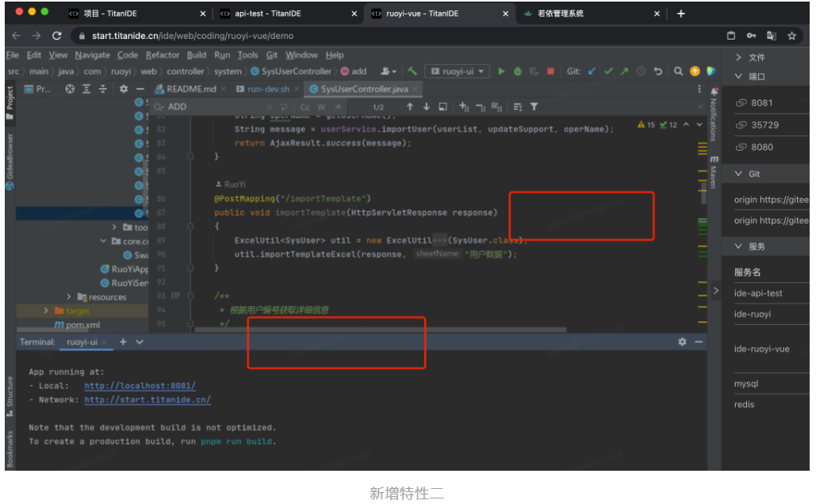Build project using the hammer icon
This screenshot has width=816, height=504.
click(x=412, y=71)
